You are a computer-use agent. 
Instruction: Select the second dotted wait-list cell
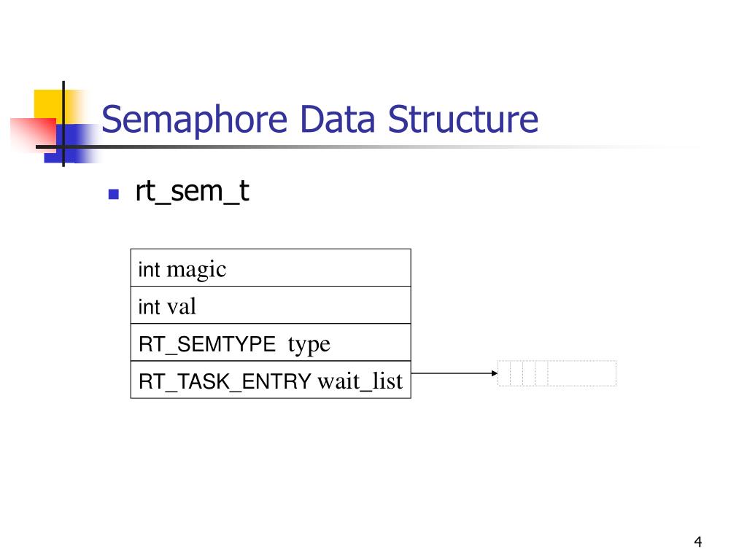pyautogui.click(x=516, y=373)
